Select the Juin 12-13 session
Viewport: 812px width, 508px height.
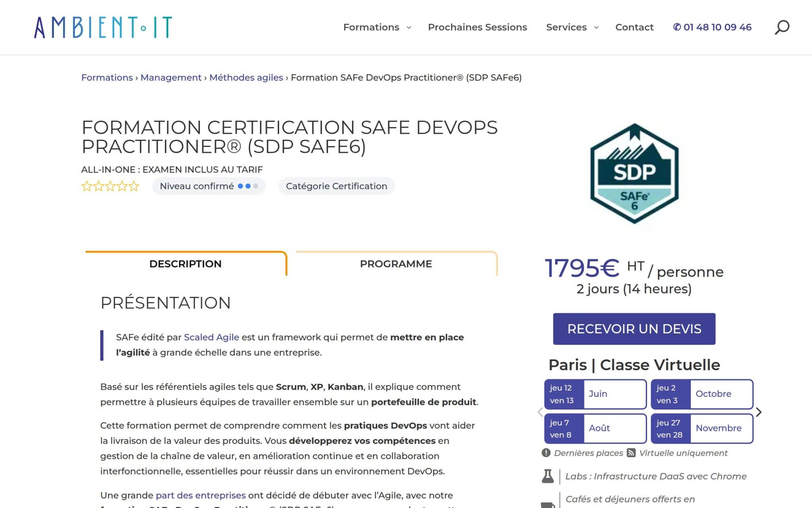pos(596,394)
